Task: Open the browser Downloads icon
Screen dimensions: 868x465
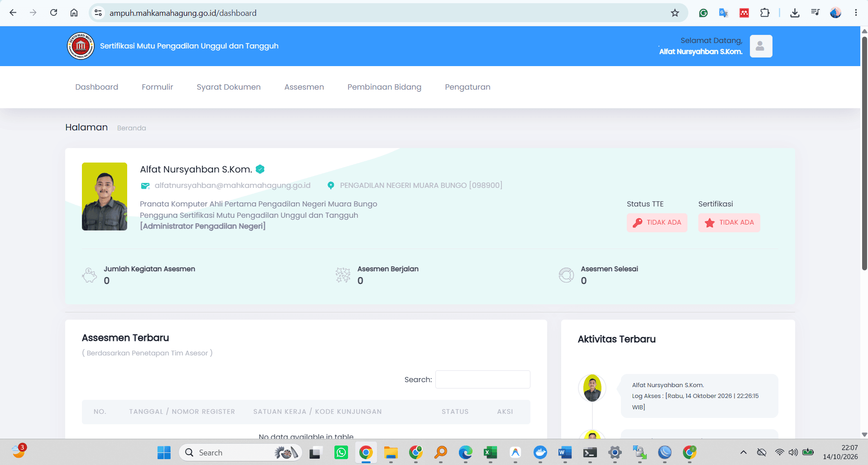Action: (x=795, y=13)
